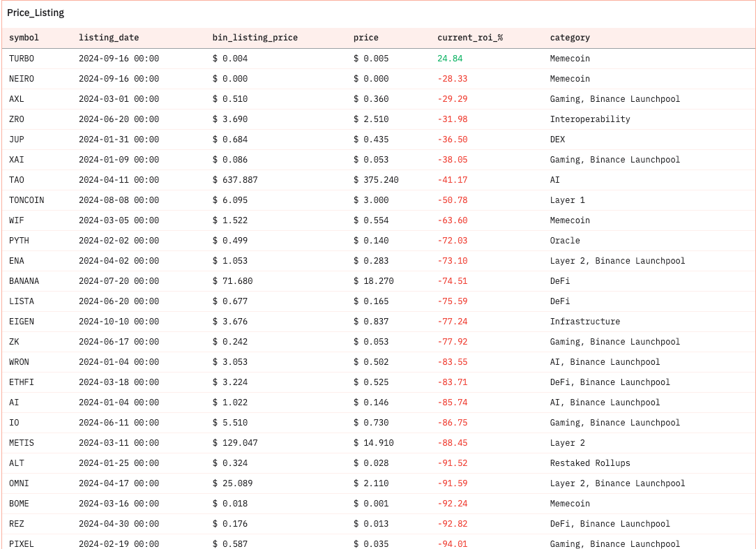Click the Infrastructure category cell

pos(585,322)
